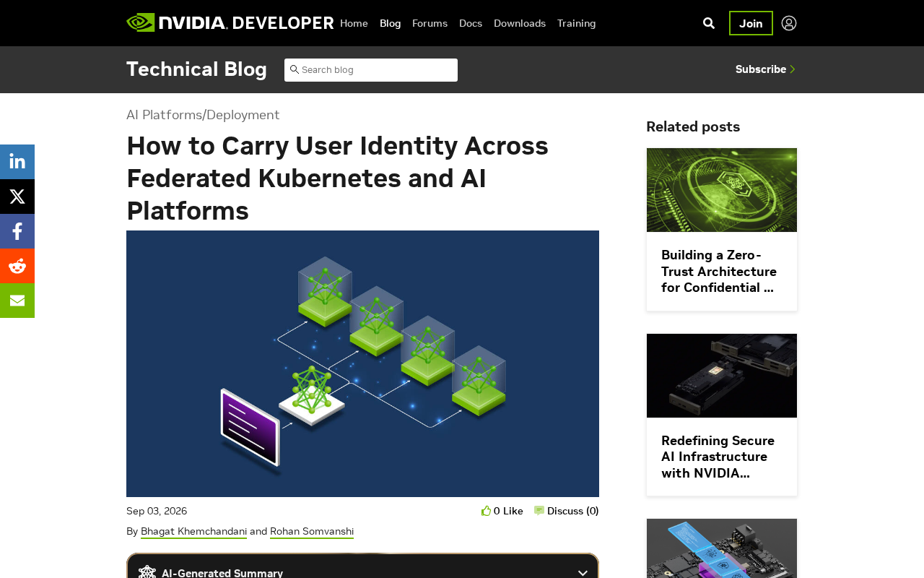Open the Forums menu item

tap(430, 23)
